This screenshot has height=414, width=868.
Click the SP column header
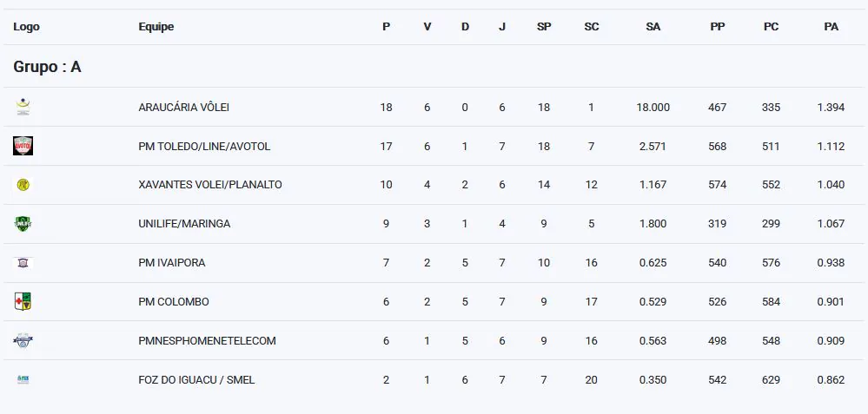tap(544, 27)
